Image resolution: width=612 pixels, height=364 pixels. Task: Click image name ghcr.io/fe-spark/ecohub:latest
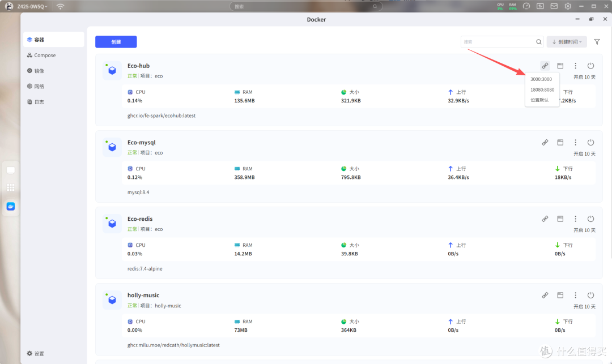pos(161,115)
